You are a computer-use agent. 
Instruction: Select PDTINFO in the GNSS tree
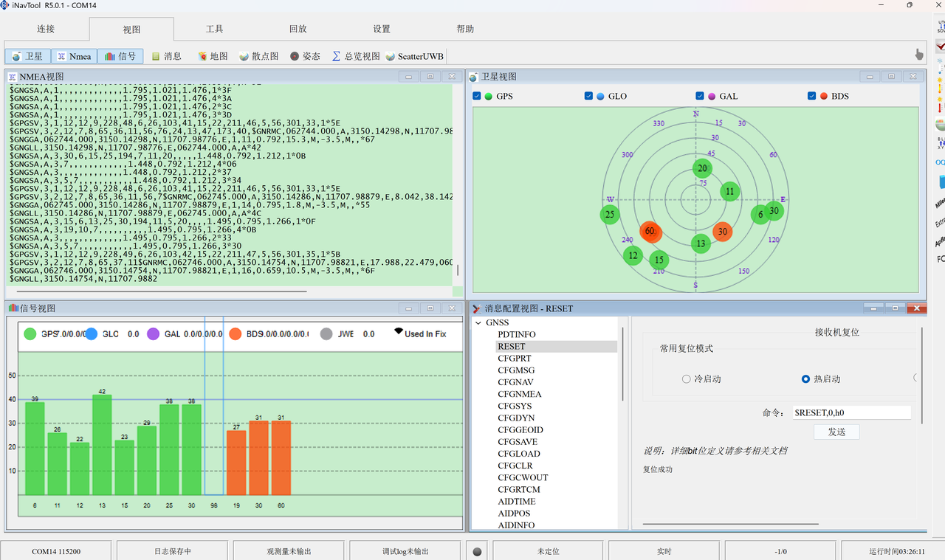(x=517, y=334)
